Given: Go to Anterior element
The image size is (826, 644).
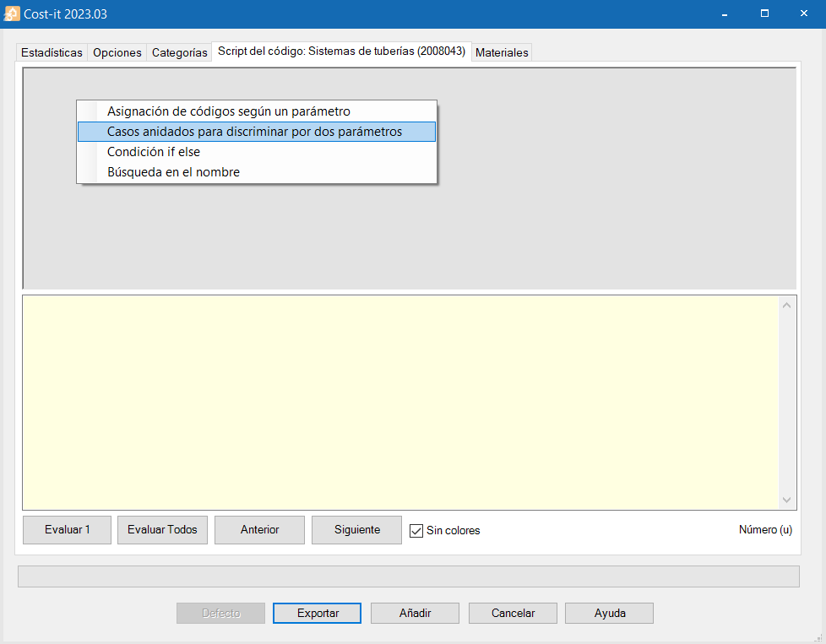Looking at the screenshot, I should [x=259, y=530].
